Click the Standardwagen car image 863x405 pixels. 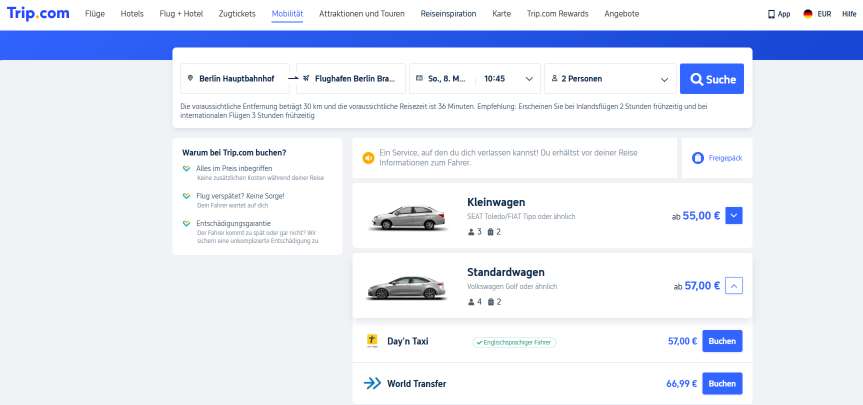pos(407,287)
